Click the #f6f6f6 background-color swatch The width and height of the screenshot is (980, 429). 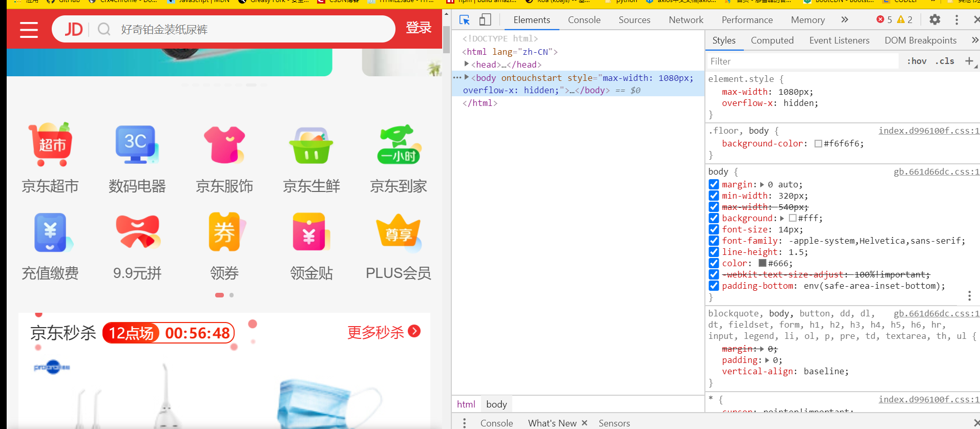818,144
